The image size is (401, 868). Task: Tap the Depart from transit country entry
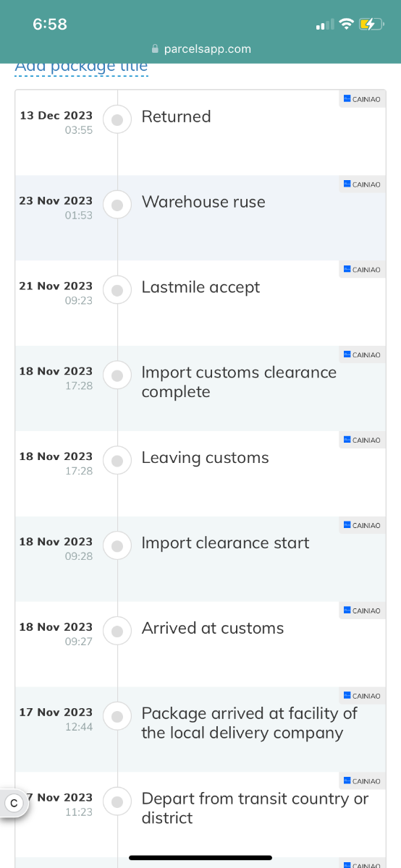200,815
